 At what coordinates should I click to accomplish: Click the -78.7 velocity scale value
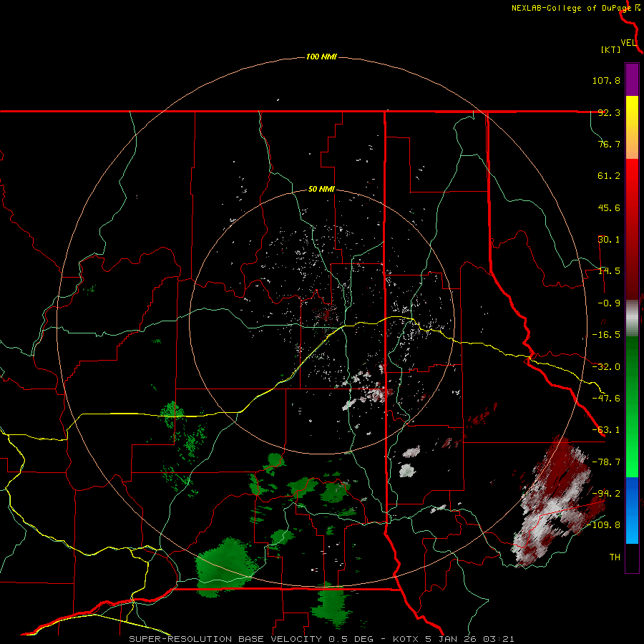[606, 462]
